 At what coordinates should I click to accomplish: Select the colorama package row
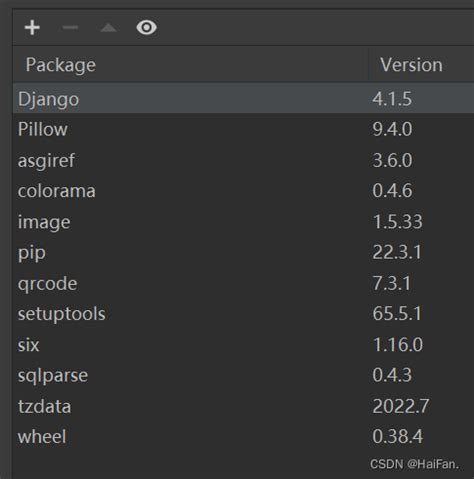pyautogui.click(x=243, y=191)
